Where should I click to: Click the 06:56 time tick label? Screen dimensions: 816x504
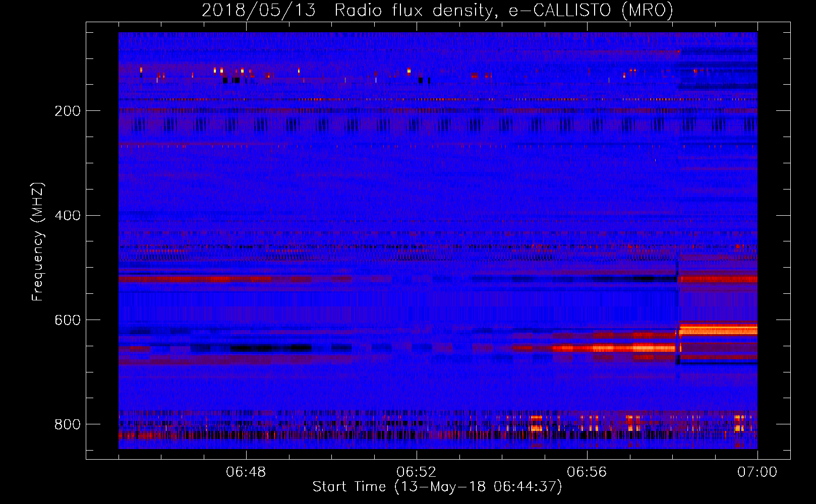coord(587,472)
